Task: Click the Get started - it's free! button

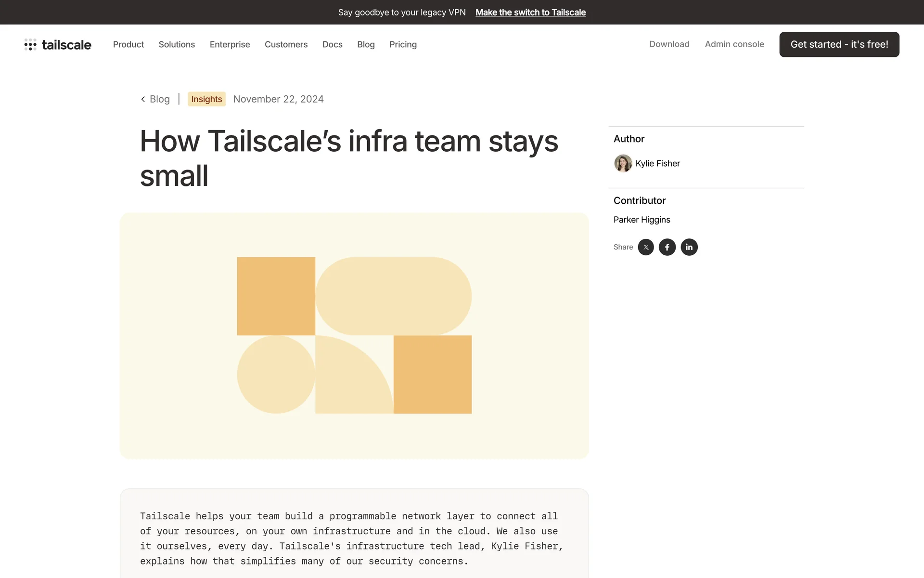Action: point(839,44)
